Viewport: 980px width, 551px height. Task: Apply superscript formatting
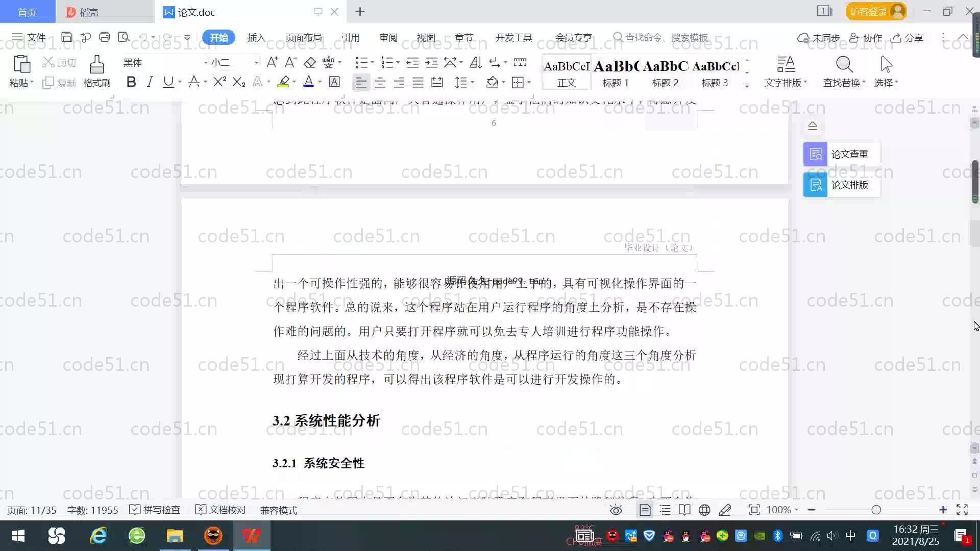219,82
